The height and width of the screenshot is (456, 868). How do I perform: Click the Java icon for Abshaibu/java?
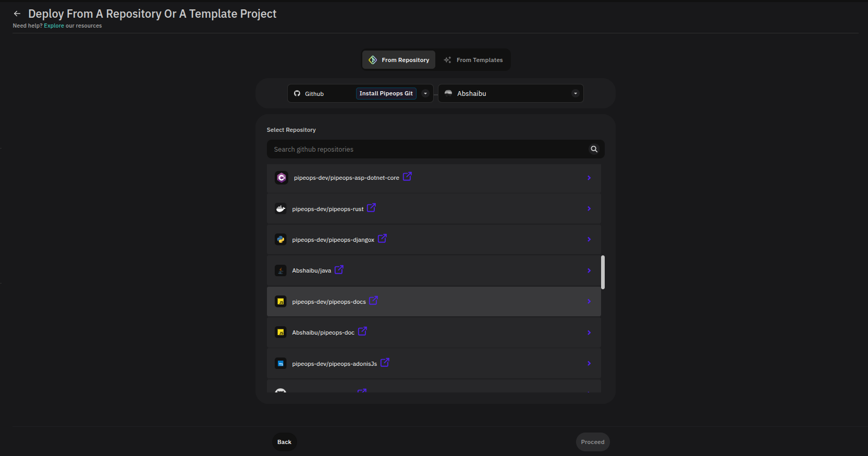click(x=280, y=270)
